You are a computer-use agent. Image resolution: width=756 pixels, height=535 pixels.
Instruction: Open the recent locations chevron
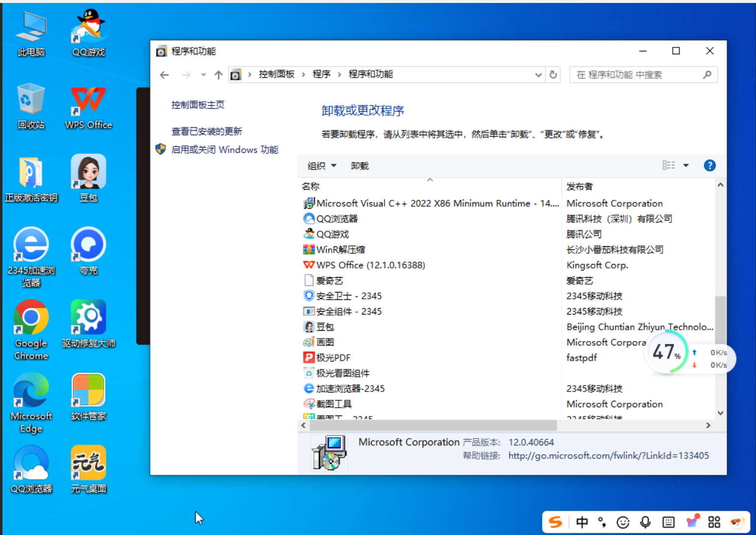[x=203, y=75]
